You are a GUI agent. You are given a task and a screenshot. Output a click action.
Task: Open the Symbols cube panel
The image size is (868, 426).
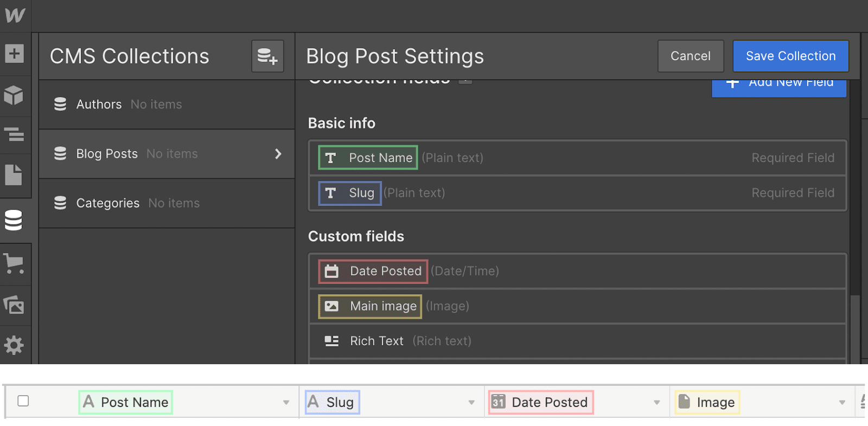click(14, 95)
